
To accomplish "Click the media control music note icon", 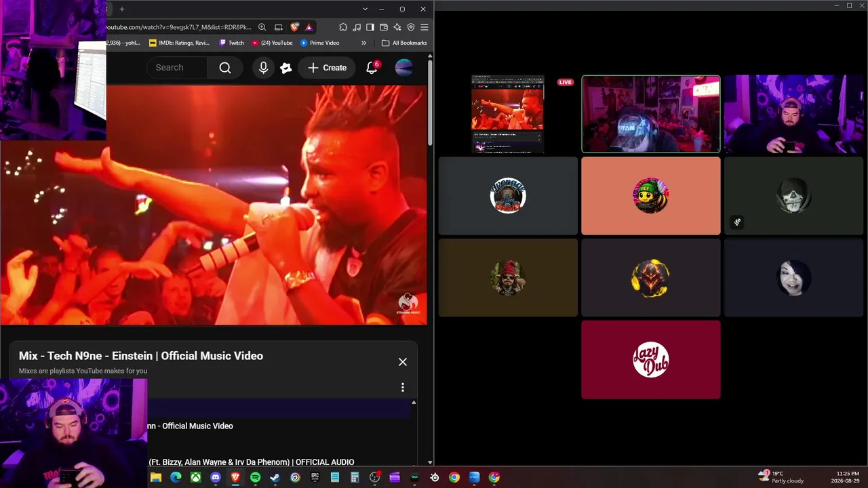I will (x=357, y=27).
